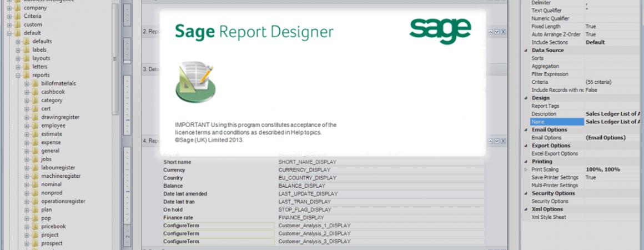Image resolution: width=644 pixels, height=250 pixels.
Task: Select the machineregister tree item
Action: (61, 176)
